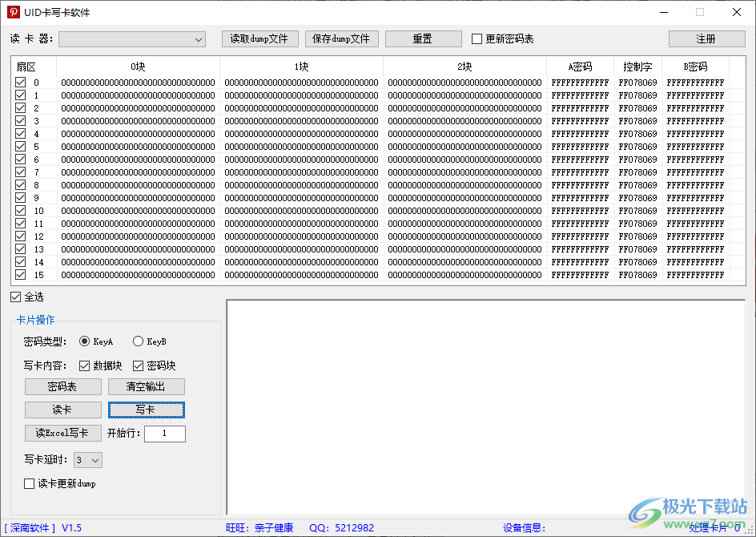
Task: Click the 写卡 write card button
Action: (146, 410)
